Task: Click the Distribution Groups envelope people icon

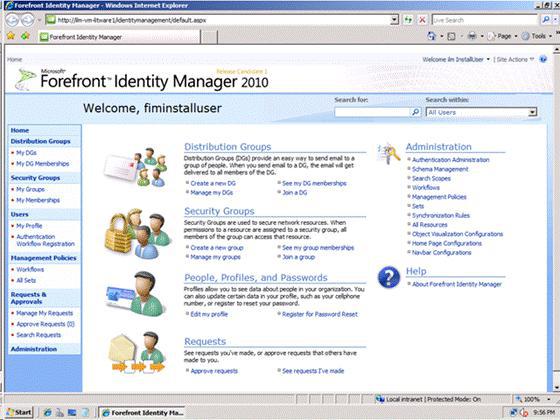Action: click(x=136, y=167)
